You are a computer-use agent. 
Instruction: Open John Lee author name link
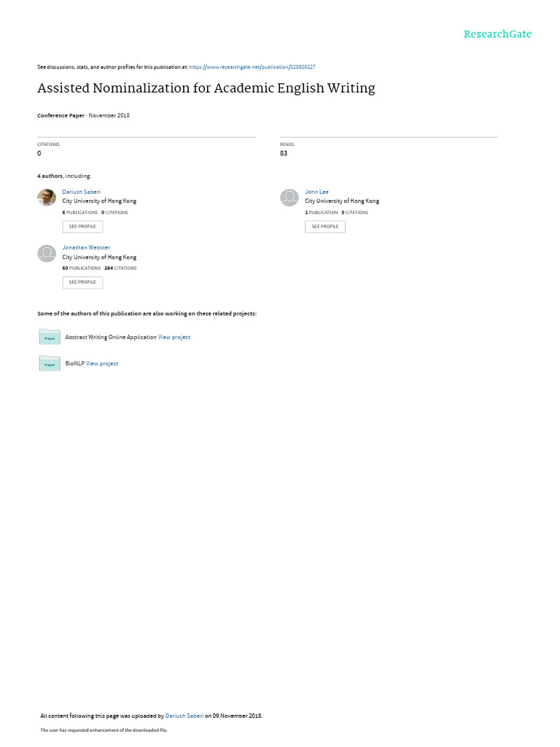[x=316, y=192]
